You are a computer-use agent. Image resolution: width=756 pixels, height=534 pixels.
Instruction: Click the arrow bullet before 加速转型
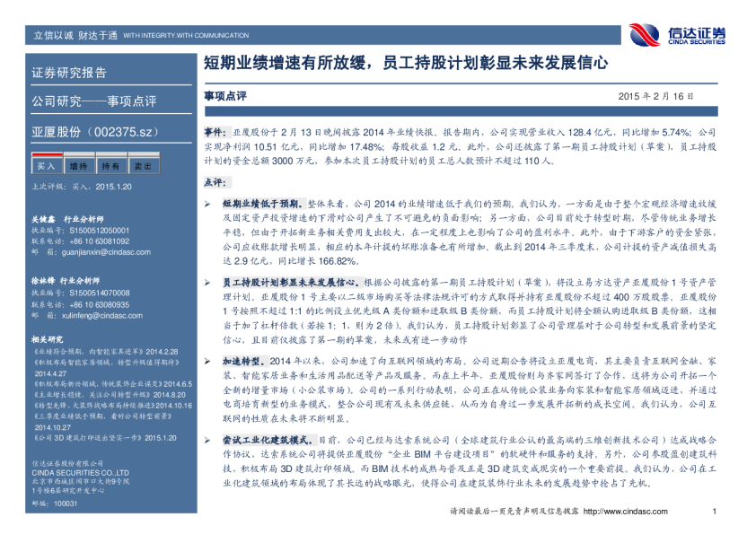click(x=206, y=360)
